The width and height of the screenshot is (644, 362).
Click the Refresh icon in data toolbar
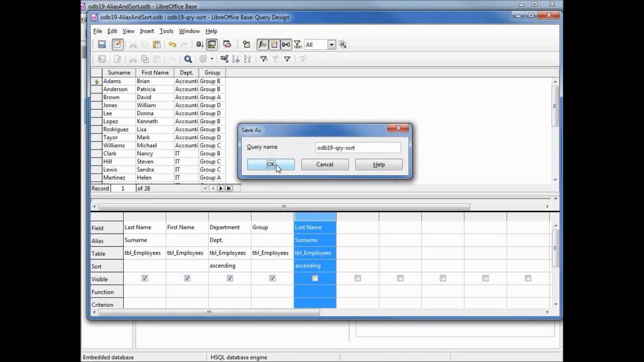point(203,59)
